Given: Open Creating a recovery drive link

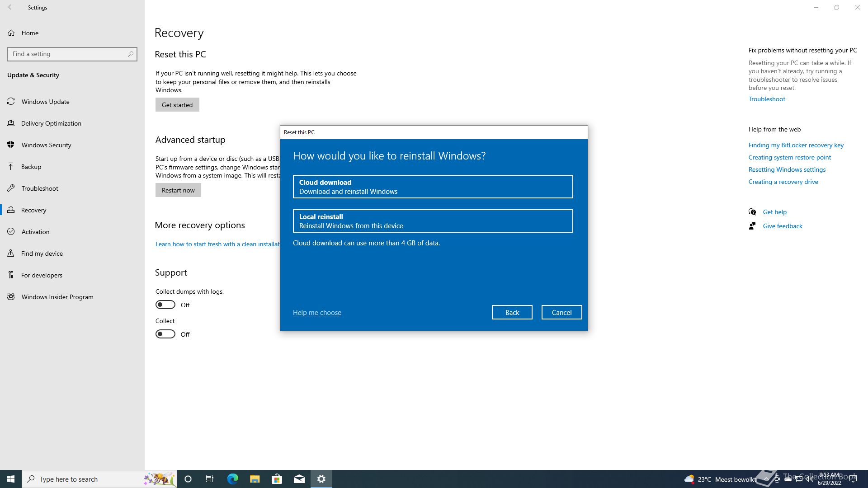Looking at the screenshot, I should (x=783, y=182).
